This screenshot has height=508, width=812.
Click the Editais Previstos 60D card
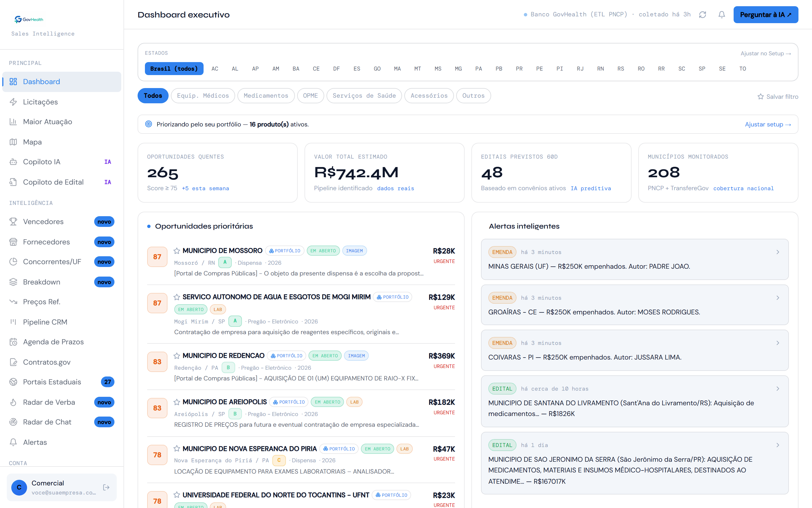(x=551, y=173)
